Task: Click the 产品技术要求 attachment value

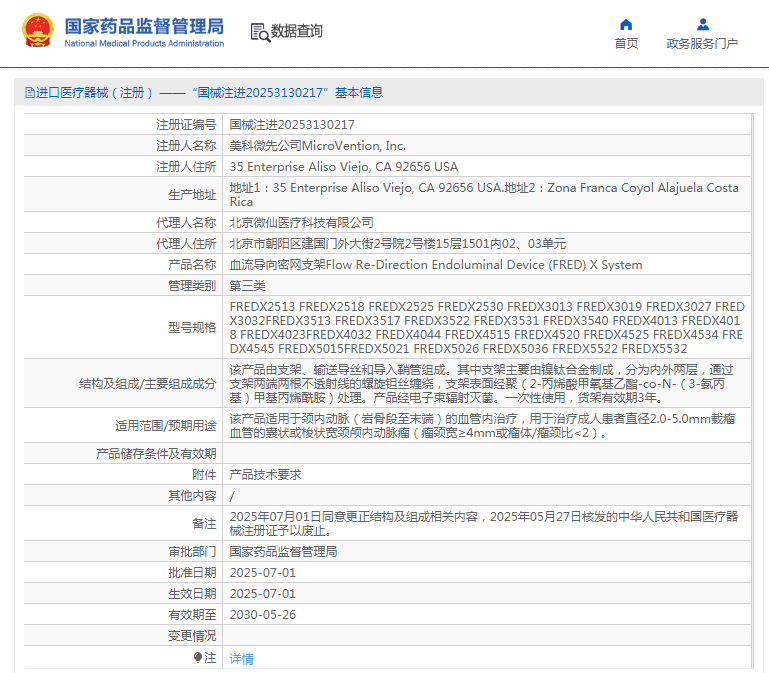Action: coord(265,475)
